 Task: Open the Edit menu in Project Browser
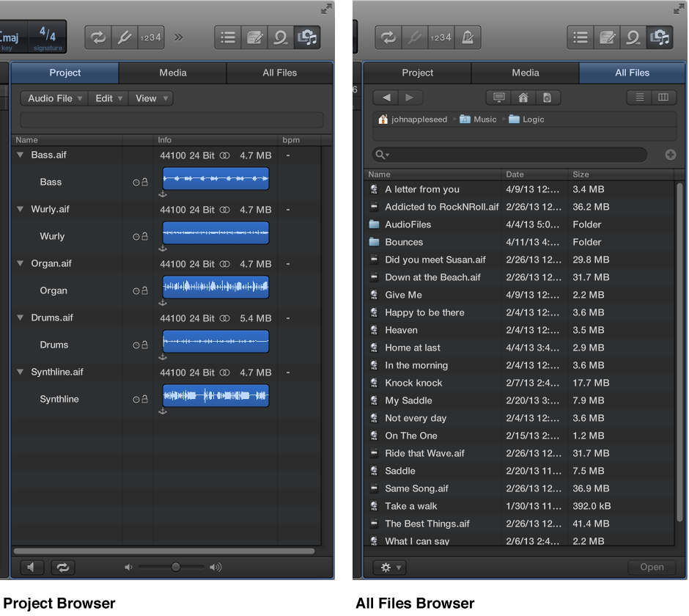[x=108, y=98]
